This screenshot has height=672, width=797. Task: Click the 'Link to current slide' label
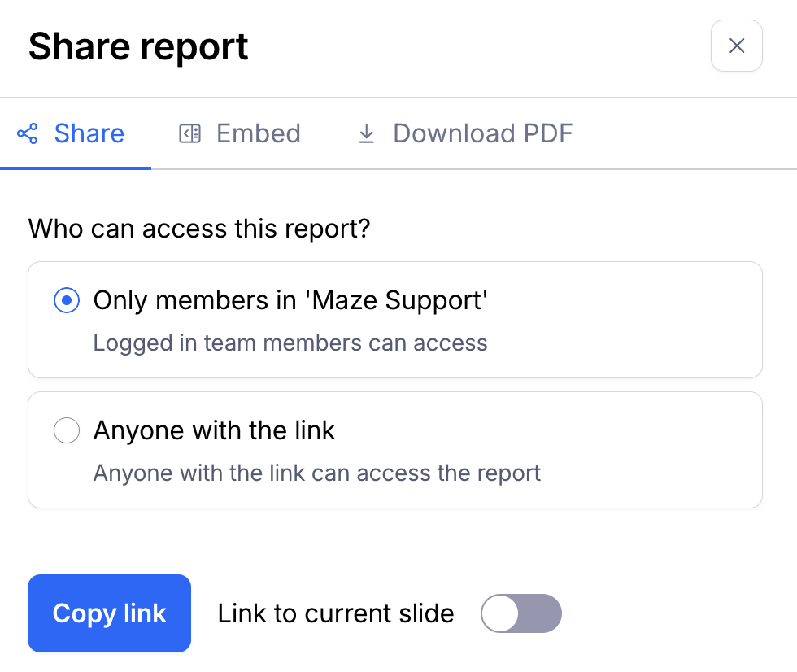pyautogui.click(x=336, y=613)
